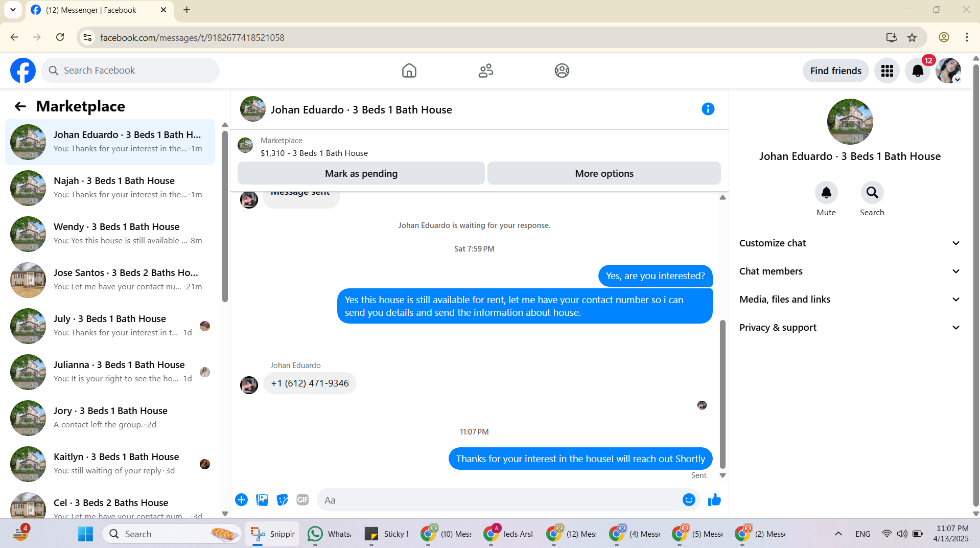Search in conversation using magnifier icon
This screenshot has width=980, height=548.
872,193
